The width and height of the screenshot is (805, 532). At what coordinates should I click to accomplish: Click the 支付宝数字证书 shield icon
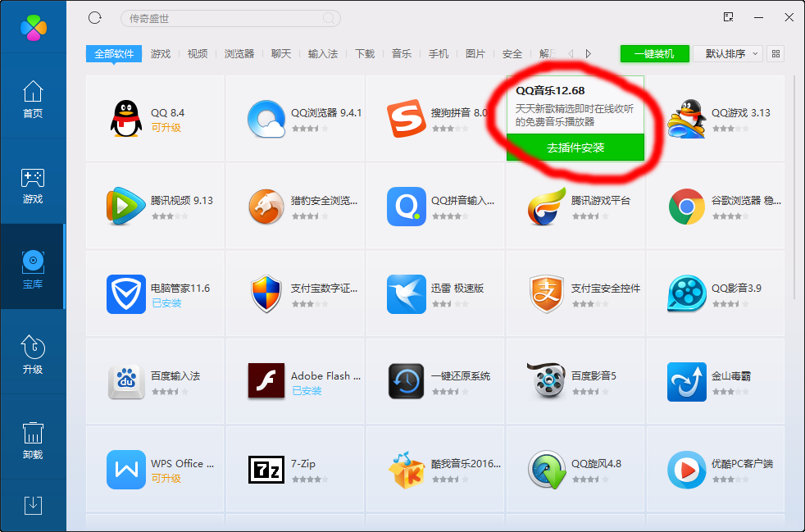coord(266,294)
